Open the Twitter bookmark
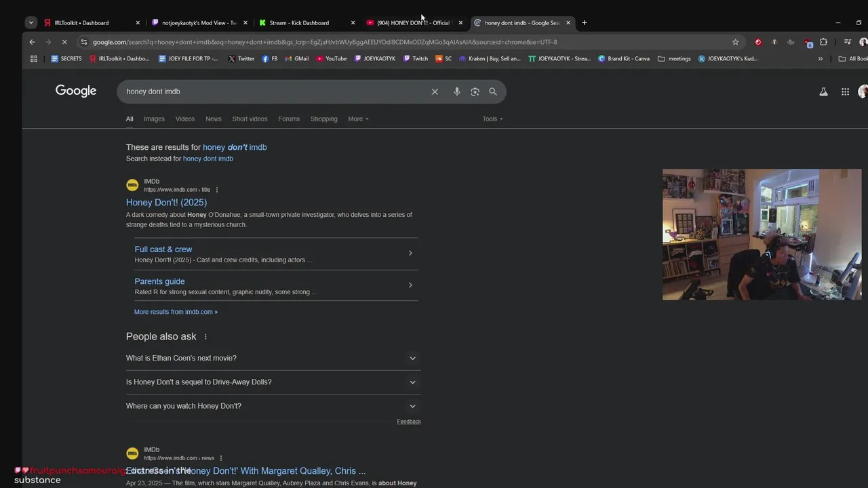The image size is (868, 488). [241, 59]
